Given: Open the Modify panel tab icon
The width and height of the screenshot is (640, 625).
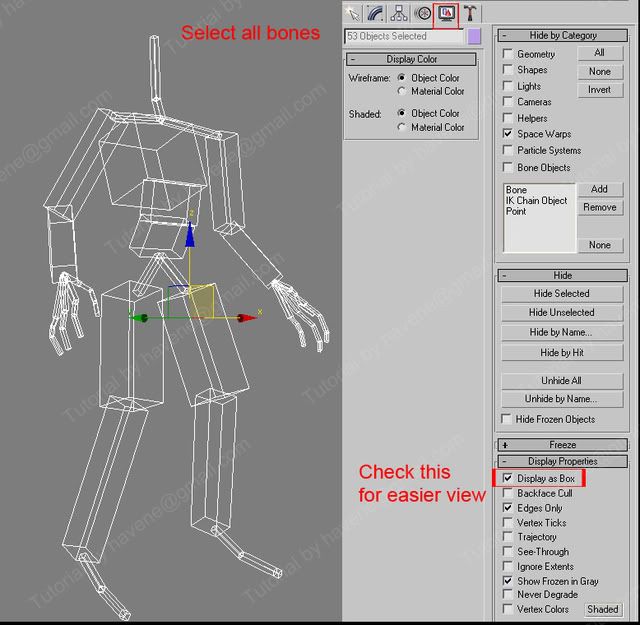Looking at the screenshot, I should coord(376,13).
